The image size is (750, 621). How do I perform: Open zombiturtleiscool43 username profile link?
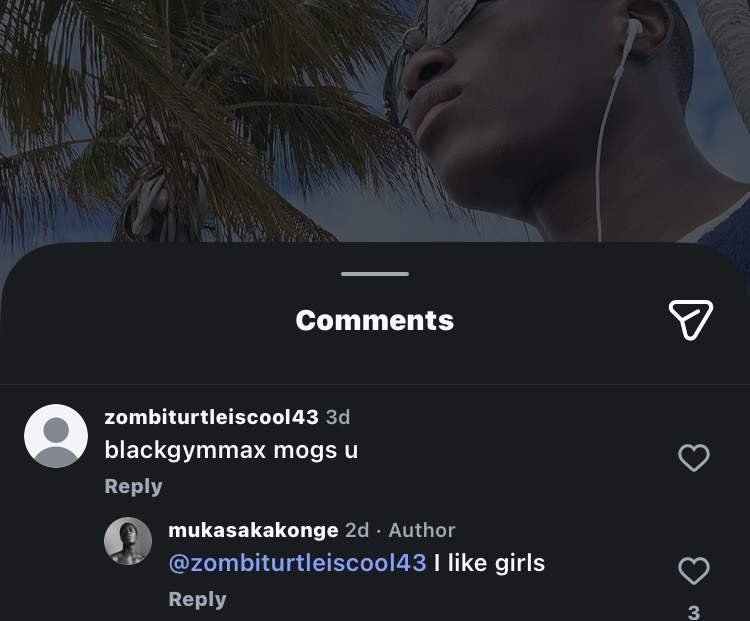point(211,417)
